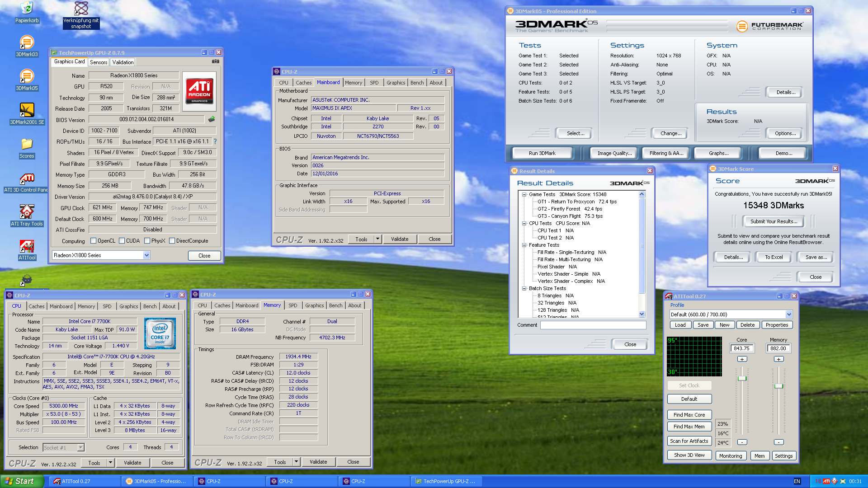Click the red ATI icon in system tray
The image size is (868, 488).
826,481
